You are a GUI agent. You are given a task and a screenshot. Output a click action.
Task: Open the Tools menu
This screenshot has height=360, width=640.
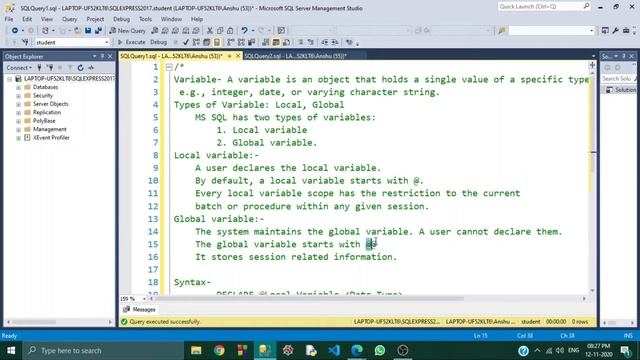(145, 19)
